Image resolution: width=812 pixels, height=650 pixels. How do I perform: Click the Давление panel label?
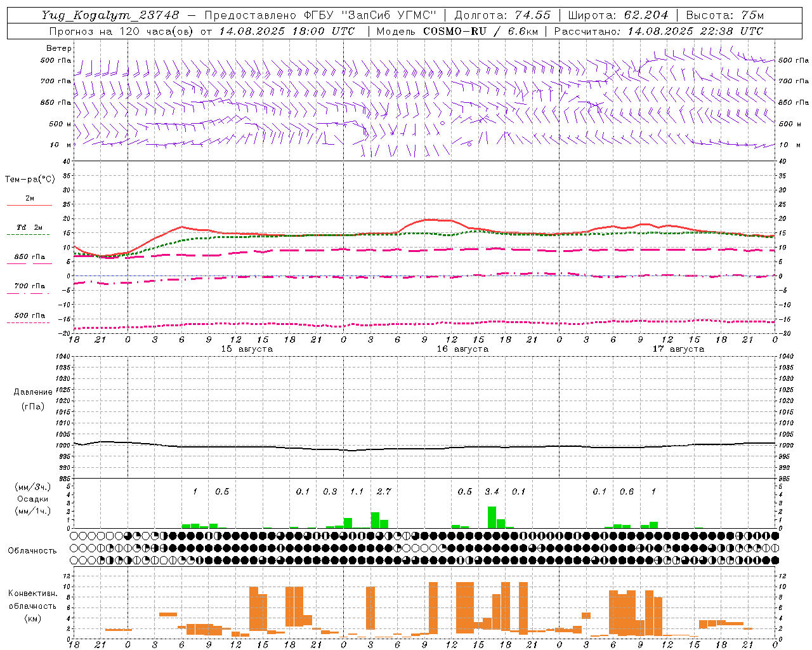point(33,392)
